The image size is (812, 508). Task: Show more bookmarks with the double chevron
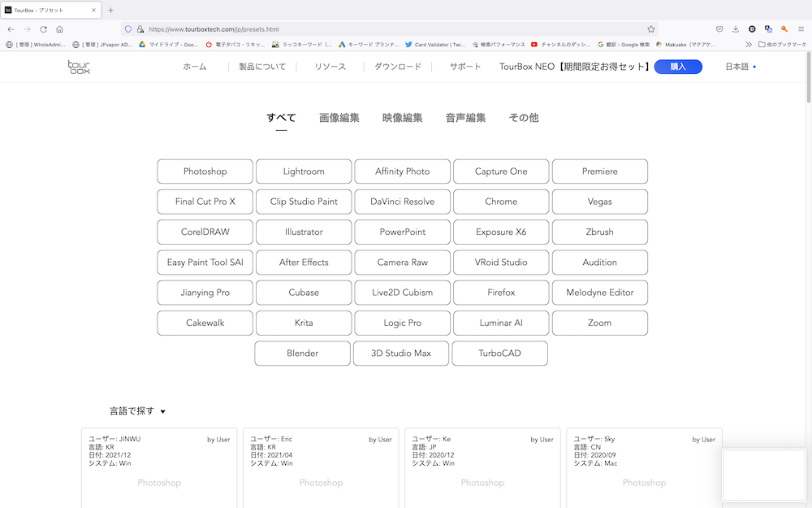tap(749, 45)
